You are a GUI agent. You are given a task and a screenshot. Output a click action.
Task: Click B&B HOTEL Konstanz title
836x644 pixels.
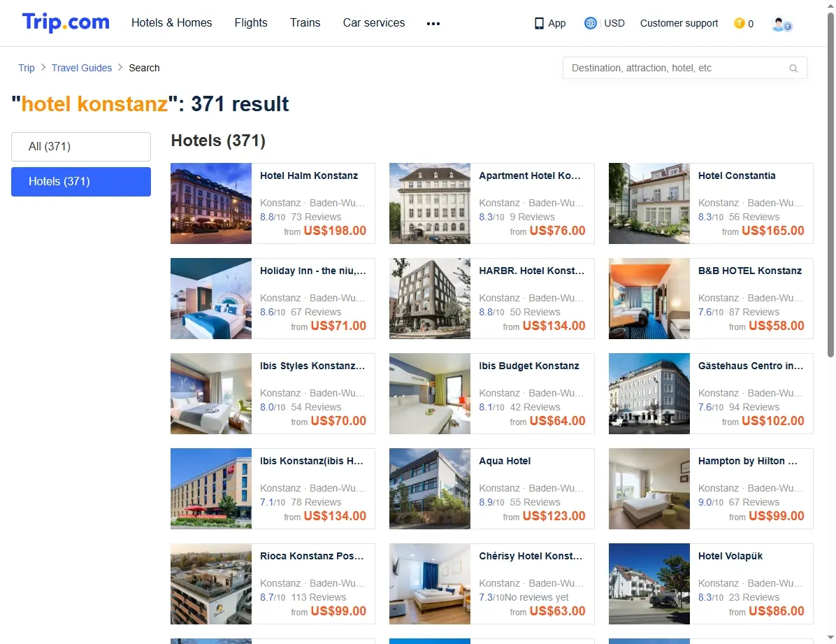point(750,271)
